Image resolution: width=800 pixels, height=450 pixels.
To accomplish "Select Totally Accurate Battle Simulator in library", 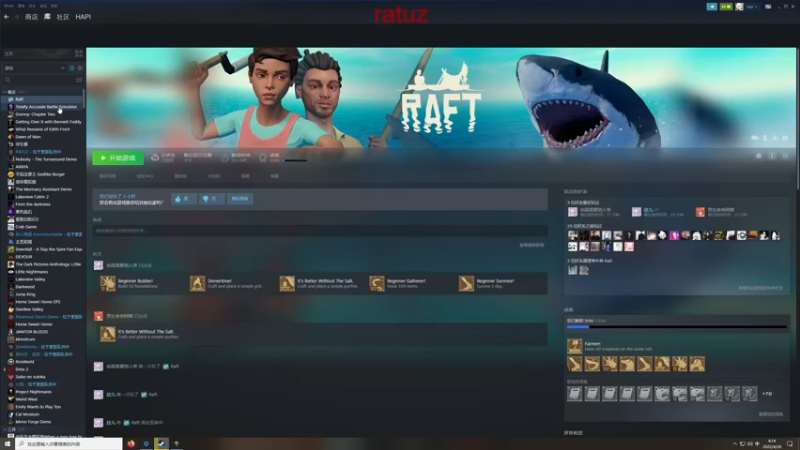I will (45, 107).
